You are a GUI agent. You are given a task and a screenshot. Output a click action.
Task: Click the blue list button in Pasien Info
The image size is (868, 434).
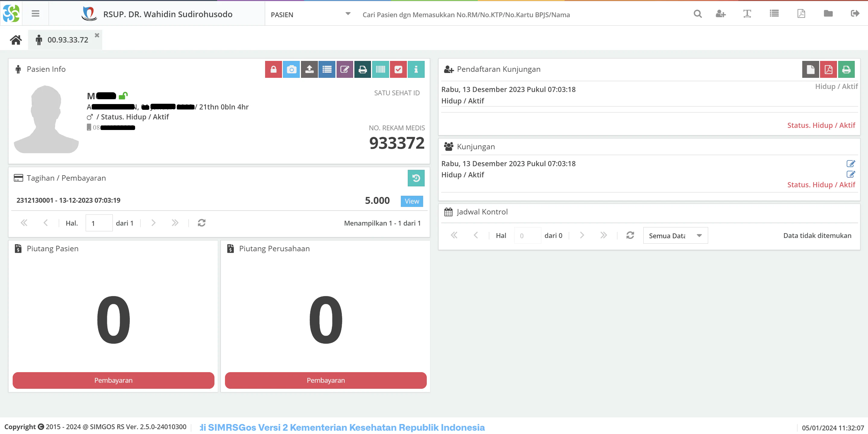click(327, 69)
